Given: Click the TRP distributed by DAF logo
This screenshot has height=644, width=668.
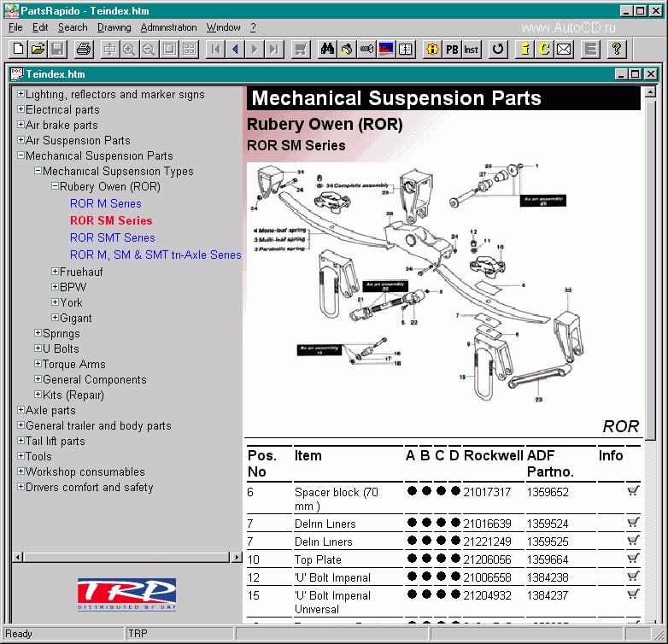Looking at the screenshot, I should pyautogui.click(x=127, y=594).
